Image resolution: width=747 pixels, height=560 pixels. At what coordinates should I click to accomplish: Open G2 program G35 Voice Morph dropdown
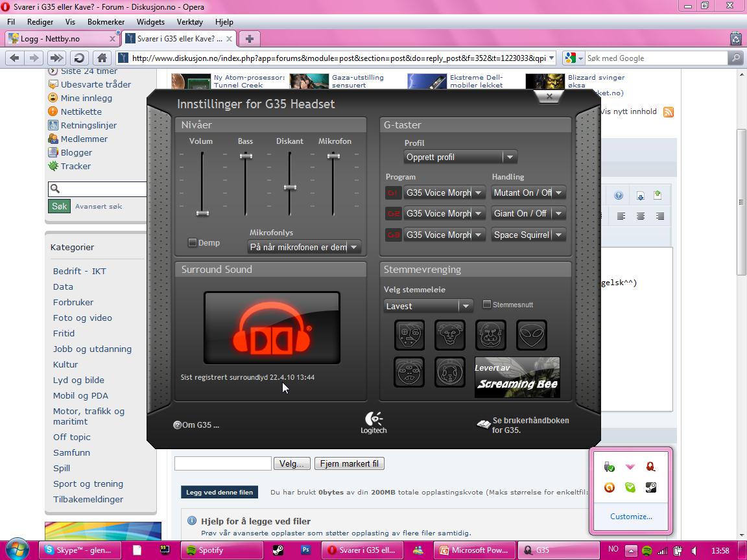pos(444,214)
